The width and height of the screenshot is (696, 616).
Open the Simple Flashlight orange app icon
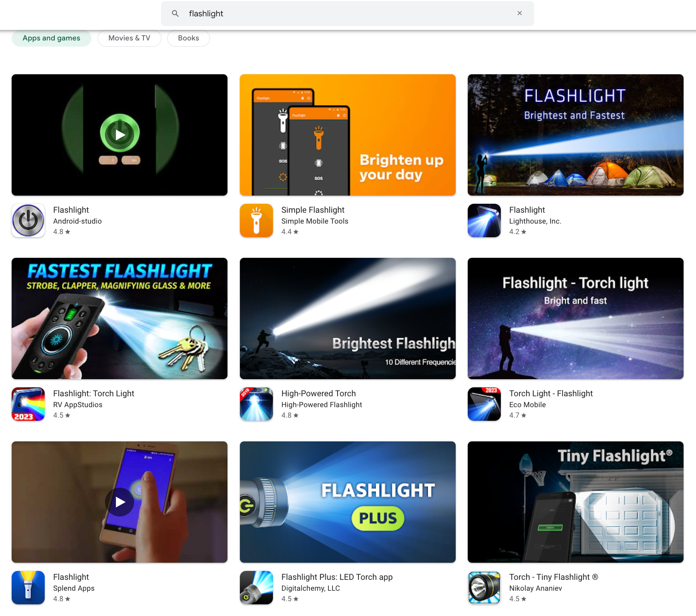pyautogui.click(x=256, y=220)
